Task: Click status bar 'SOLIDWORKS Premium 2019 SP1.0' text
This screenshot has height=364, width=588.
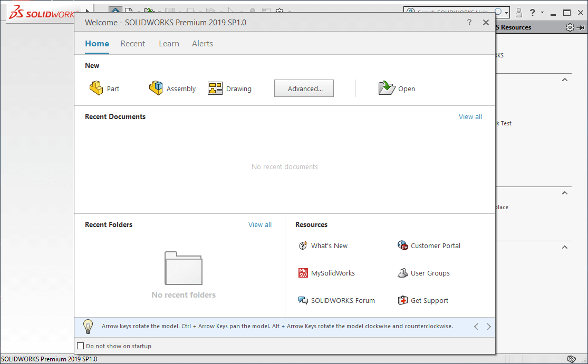Action: click(x=49, y=359)
